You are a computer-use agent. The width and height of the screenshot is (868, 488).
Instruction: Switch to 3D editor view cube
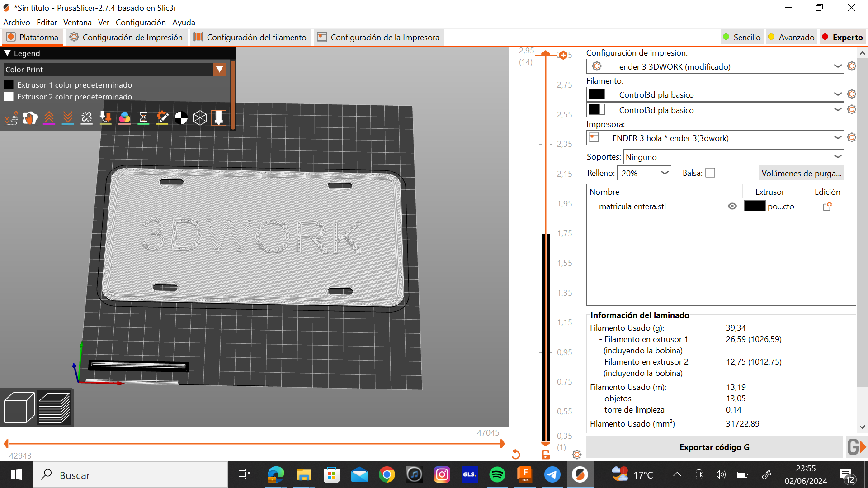click(19, 408)
